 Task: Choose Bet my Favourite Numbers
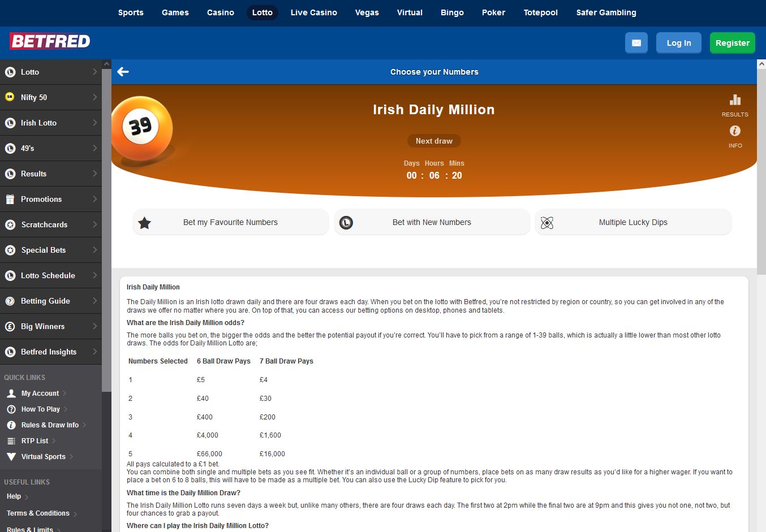pos(231,222)
